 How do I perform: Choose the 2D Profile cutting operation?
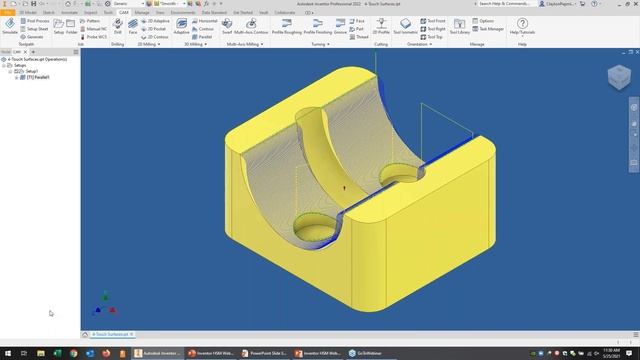[381, 27]
